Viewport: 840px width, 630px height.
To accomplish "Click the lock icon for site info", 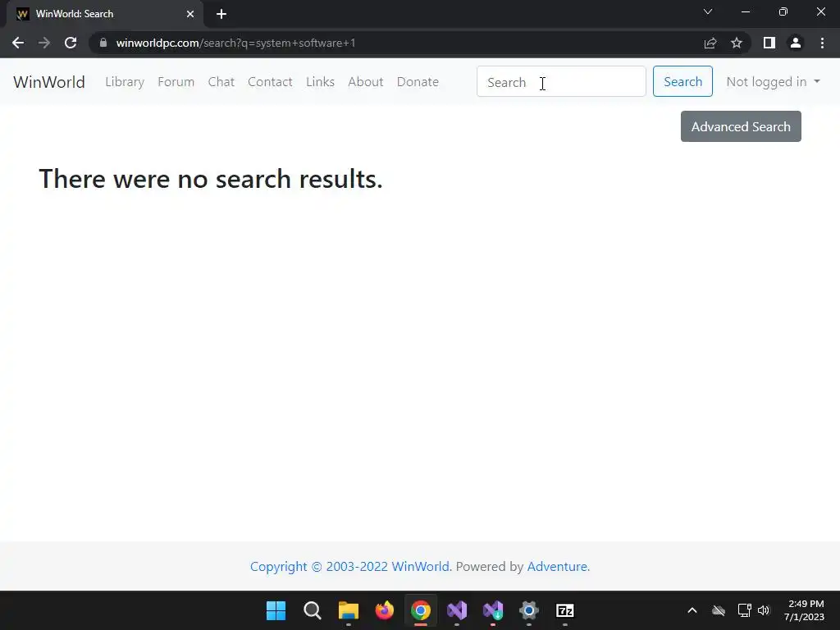I will pos(103,43).
